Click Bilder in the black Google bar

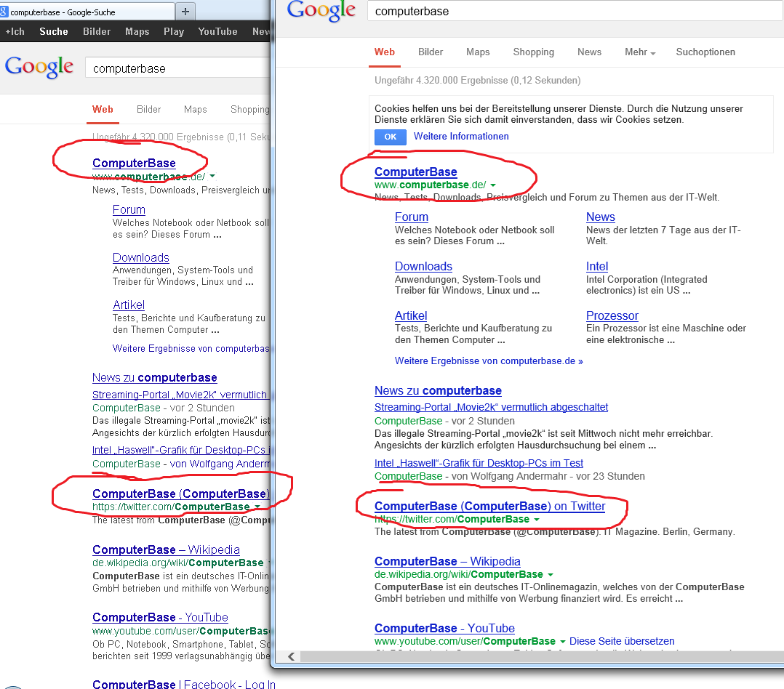point(97,31)
